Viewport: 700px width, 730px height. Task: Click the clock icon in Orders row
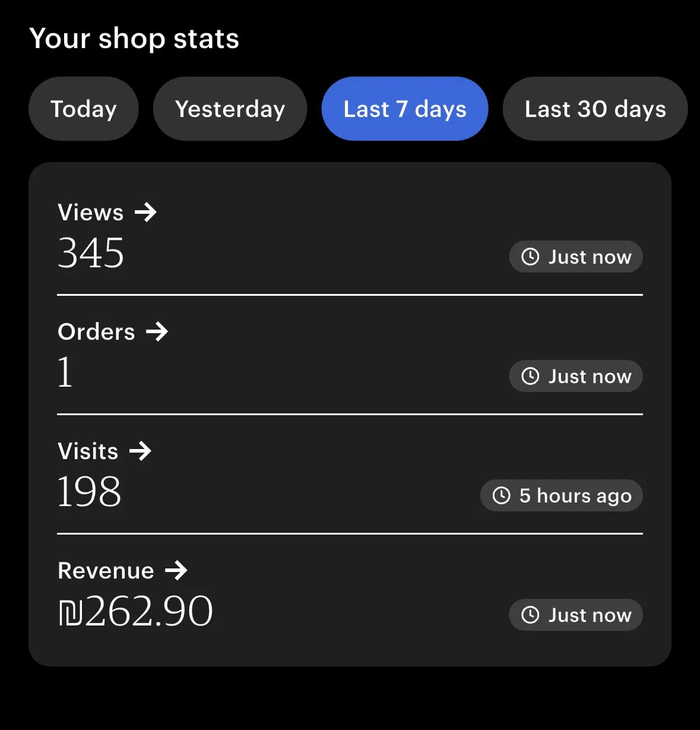[530, 376]
